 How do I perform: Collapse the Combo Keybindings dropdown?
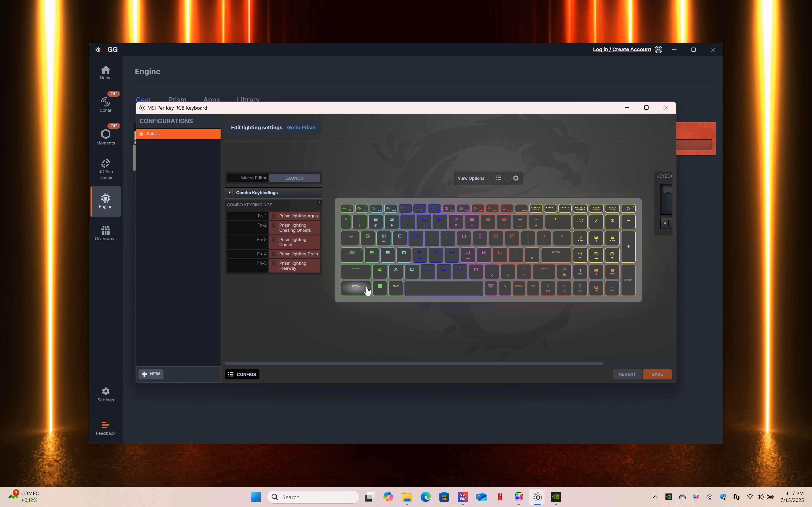pyautogui.click(x=230, y=193)
